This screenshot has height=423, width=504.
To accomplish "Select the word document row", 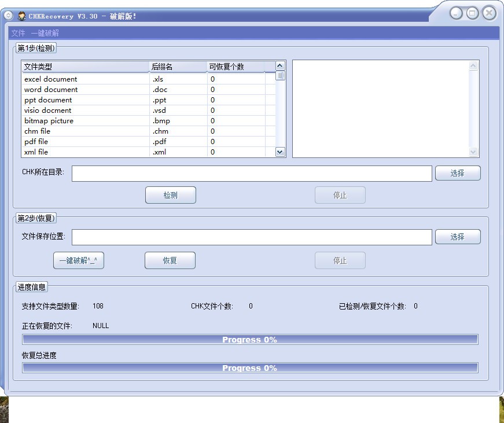I will (149, 89).
